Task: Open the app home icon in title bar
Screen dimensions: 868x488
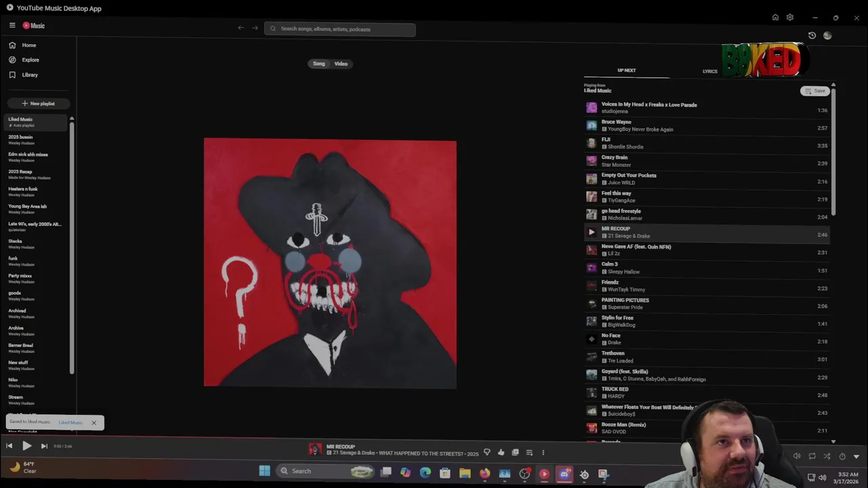Action: pyautogui.click(x=775, y=18)
